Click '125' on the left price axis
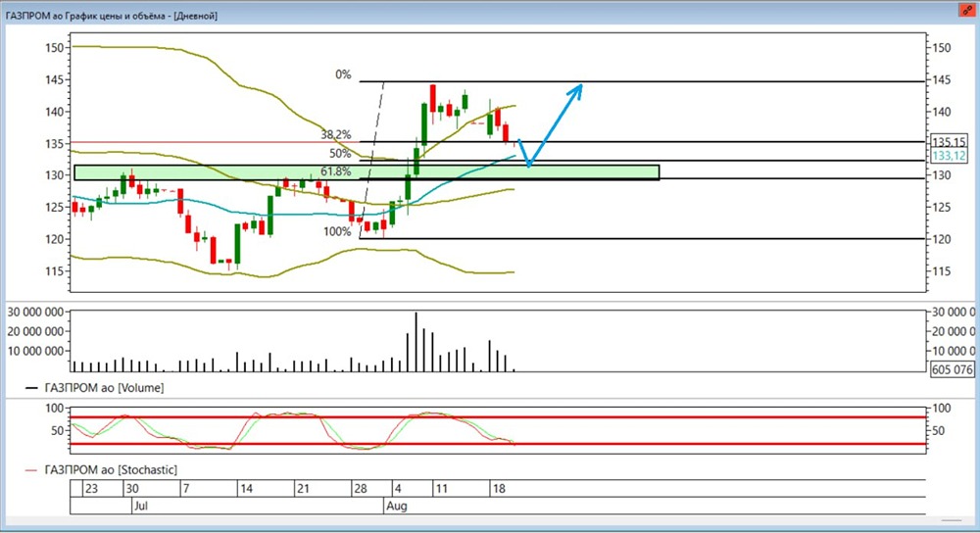The image size is (980, 533). pyautogui.click(x=54, y=208)
